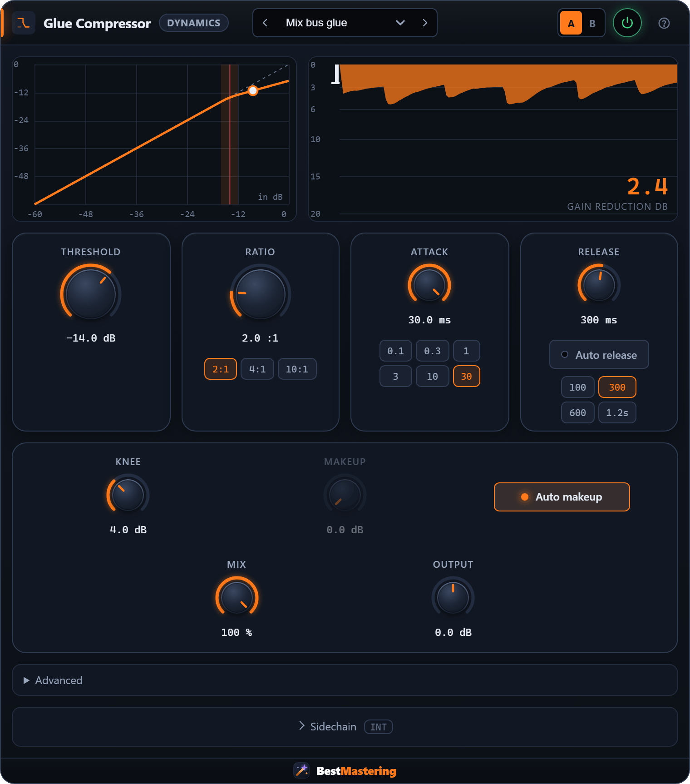
Task: Click the 30.0 ms attack value
Action: [x=429, y=320]
